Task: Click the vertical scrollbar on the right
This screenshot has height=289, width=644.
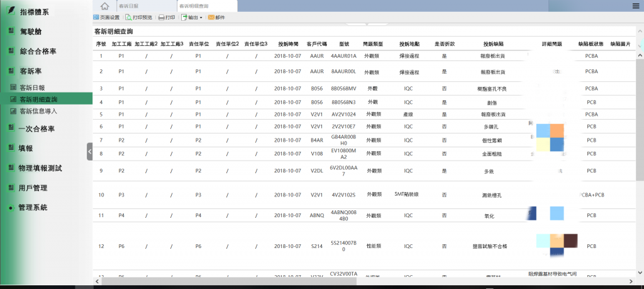Action: tap(640, 126)
